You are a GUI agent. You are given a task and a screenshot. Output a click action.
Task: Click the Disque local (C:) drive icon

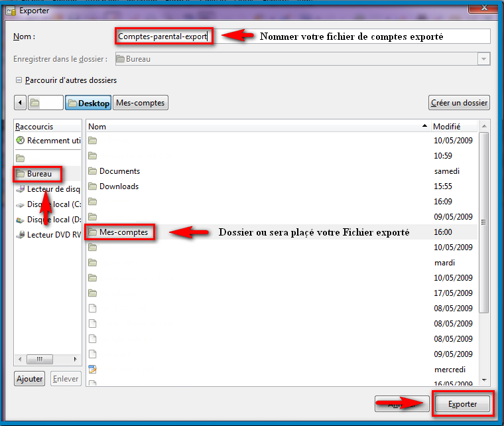[x=21, y=204]
